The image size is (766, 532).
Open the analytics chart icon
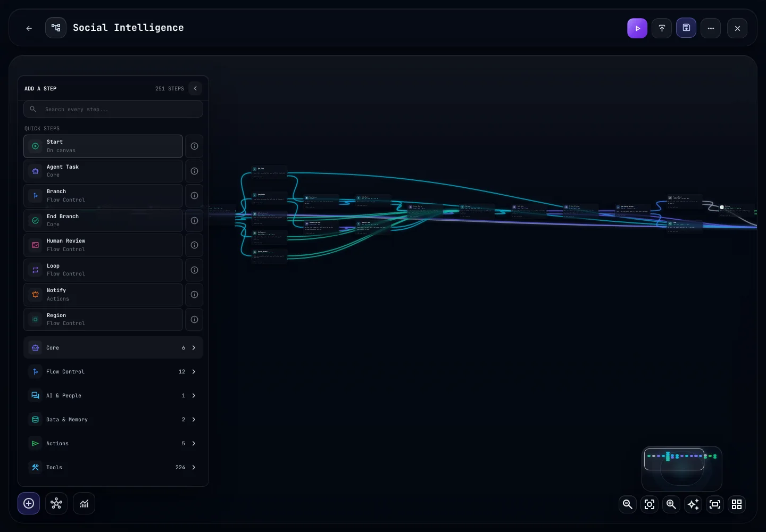pos(84,503)
